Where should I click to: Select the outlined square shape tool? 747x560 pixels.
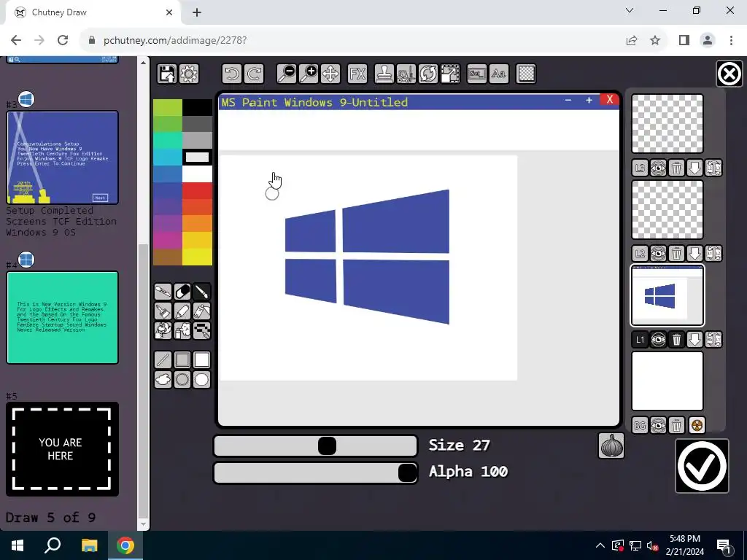tap(182, 360)
